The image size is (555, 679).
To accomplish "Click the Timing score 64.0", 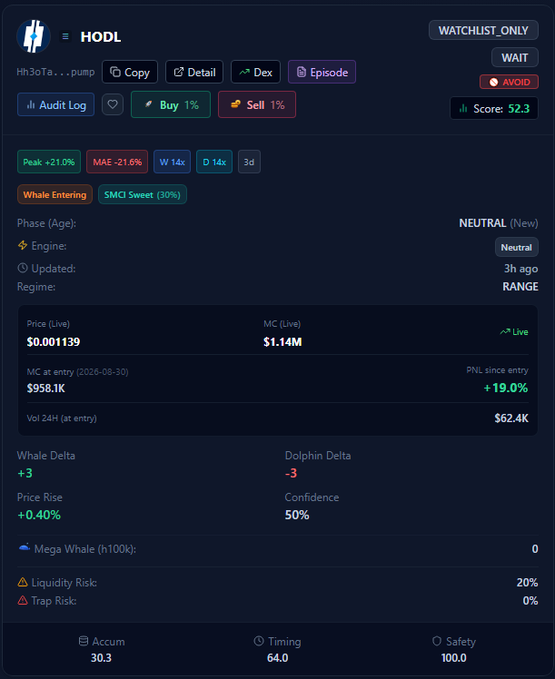I will [x=278, y=657].
